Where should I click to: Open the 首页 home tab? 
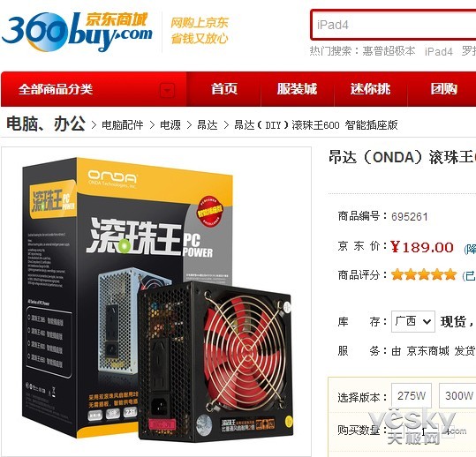pyautogui.click(x=224, y=89)
